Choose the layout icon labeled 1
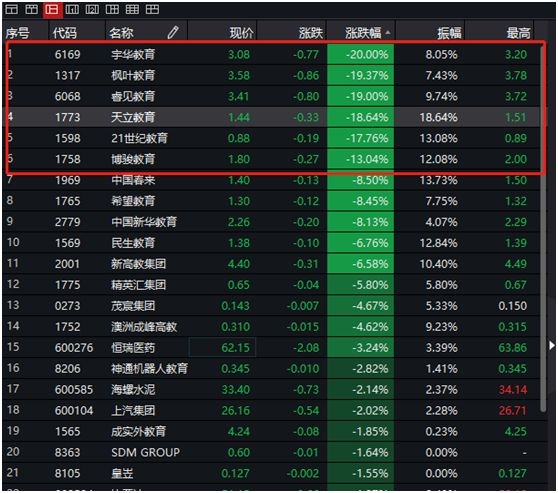 tap(72, 9)
